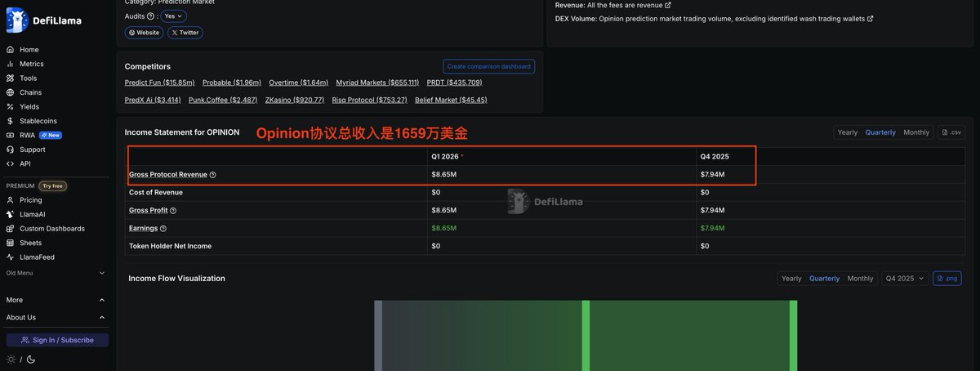Open the Audits Yes dropdown
Image resolution: width=980 pixels, height=371 pixels.
click(174, 16)
